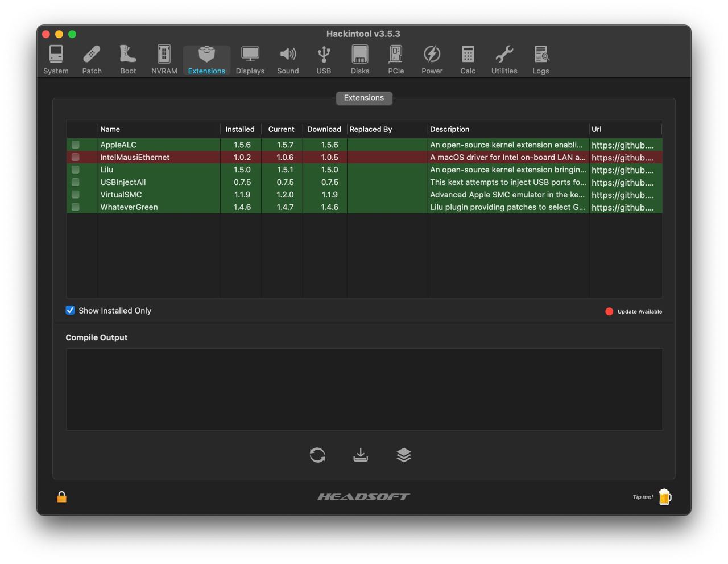
Task: Click the USBInjectAll description text
Action: pos(508,182)
